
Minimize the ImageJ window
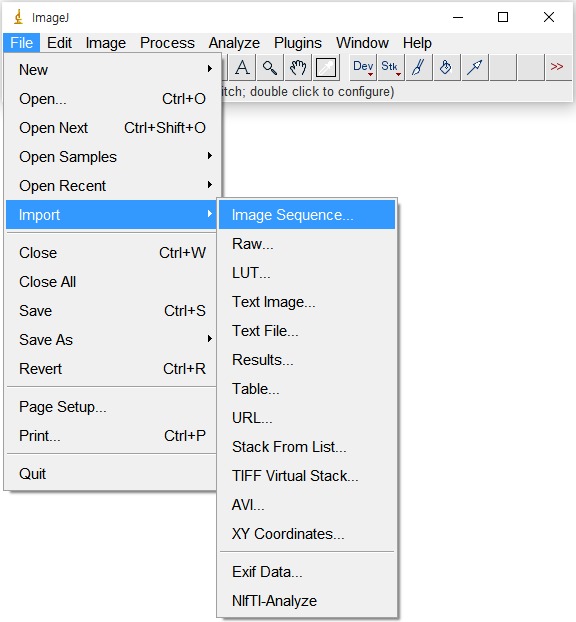[x=458, y=17]
